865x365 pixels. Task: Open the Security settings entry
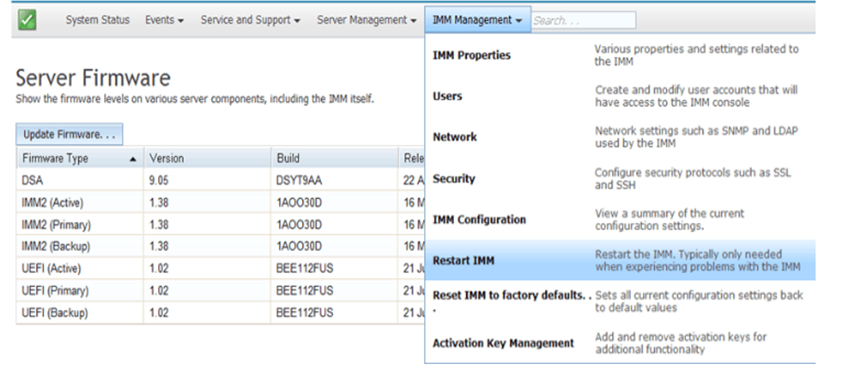[x=620, y=179]
